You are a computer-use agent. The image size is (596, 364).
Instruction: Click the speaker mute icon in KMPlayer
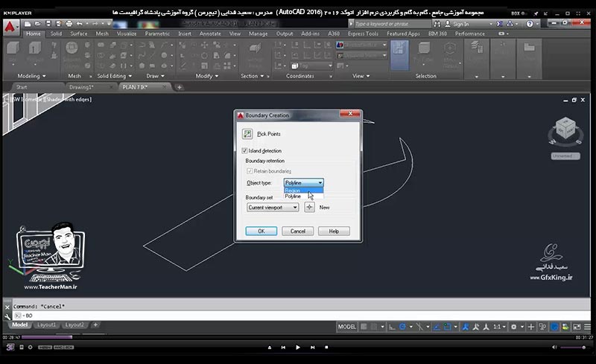click(554, 348)
